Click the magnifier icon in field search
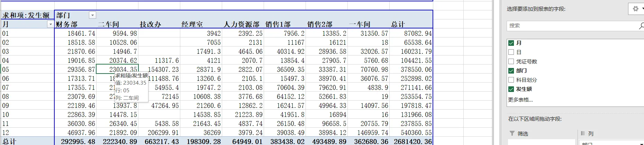 point(641,26)
